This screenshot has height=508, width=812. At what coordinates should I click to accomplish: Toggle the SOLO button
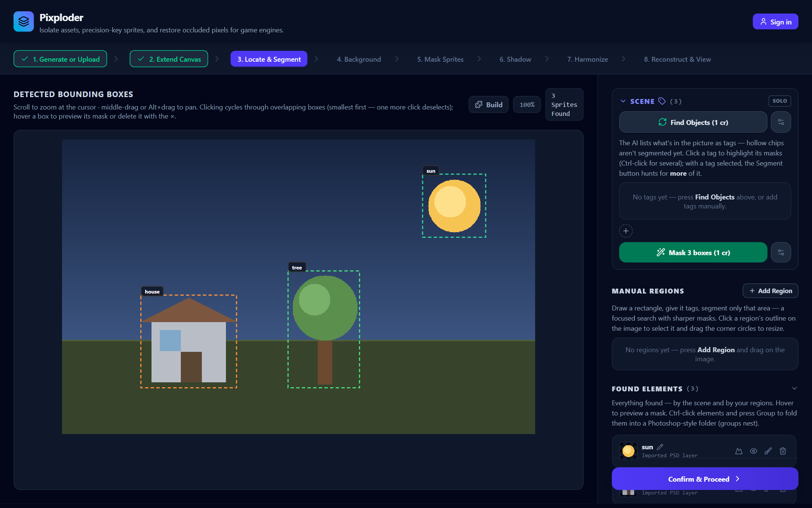pyautogui.click(x=780, y=101)
